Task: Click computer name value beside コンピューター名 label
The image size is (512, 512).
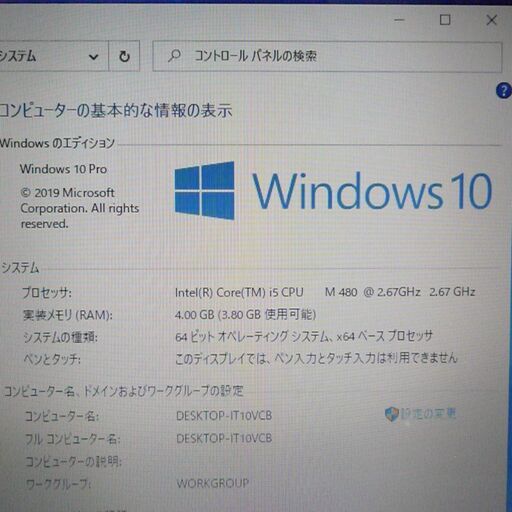Action: 224,416
